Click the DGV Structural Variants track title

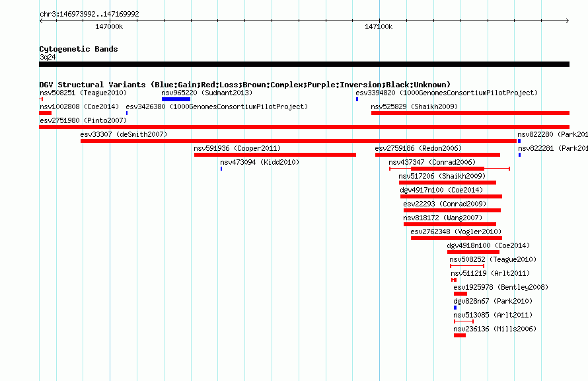pyautogui.click(x=245, y=85)
